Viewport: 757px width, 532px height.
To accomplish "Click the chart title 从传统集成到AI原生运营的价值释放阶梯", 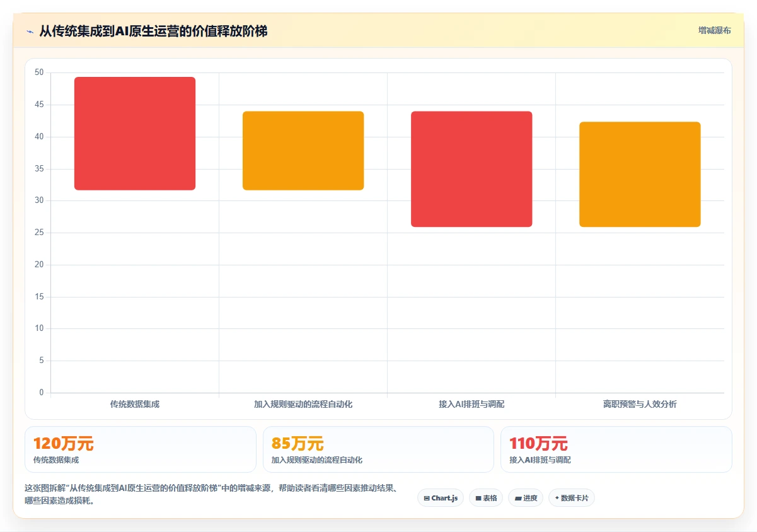I will (x=153, y=31).
